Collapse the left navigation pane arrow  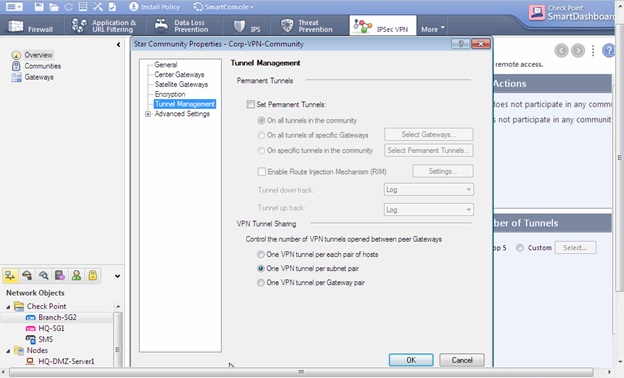point(118,45)
